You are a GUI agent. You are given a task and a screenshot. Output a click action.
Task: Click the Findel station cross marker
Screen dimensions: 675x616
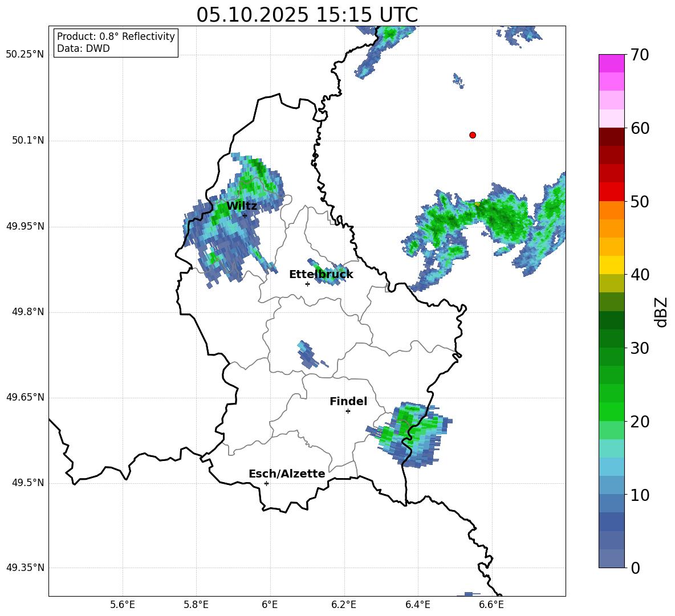(x=348, y=411)
